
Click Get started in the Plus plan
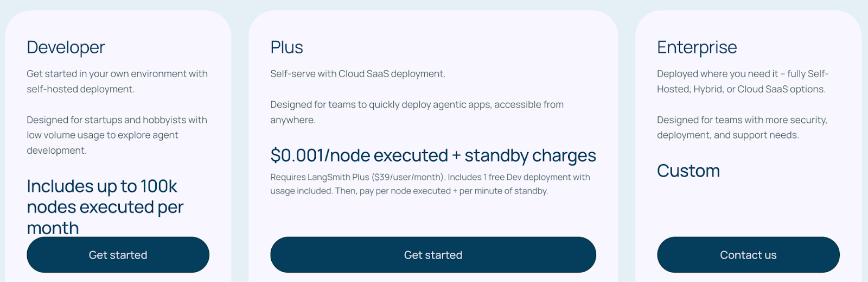point(433,255)
